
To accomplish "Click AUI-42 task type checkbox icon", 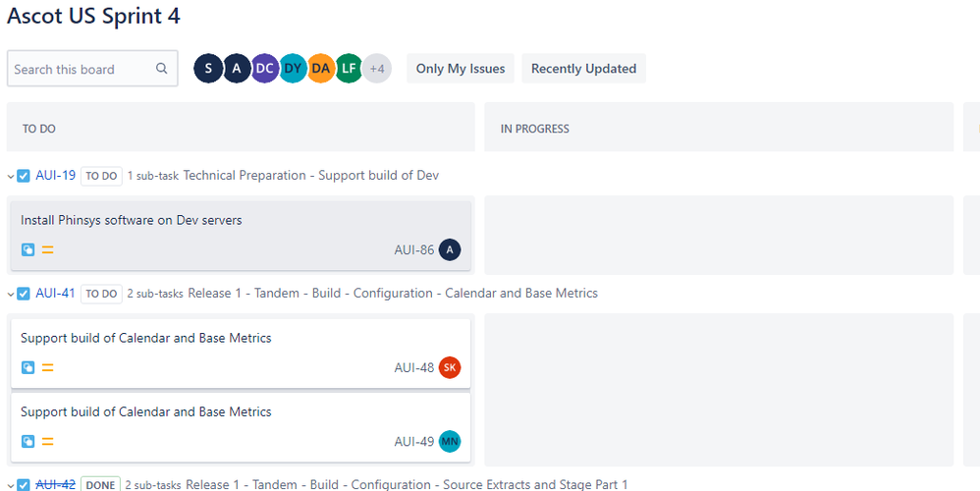I will (24, 485).
